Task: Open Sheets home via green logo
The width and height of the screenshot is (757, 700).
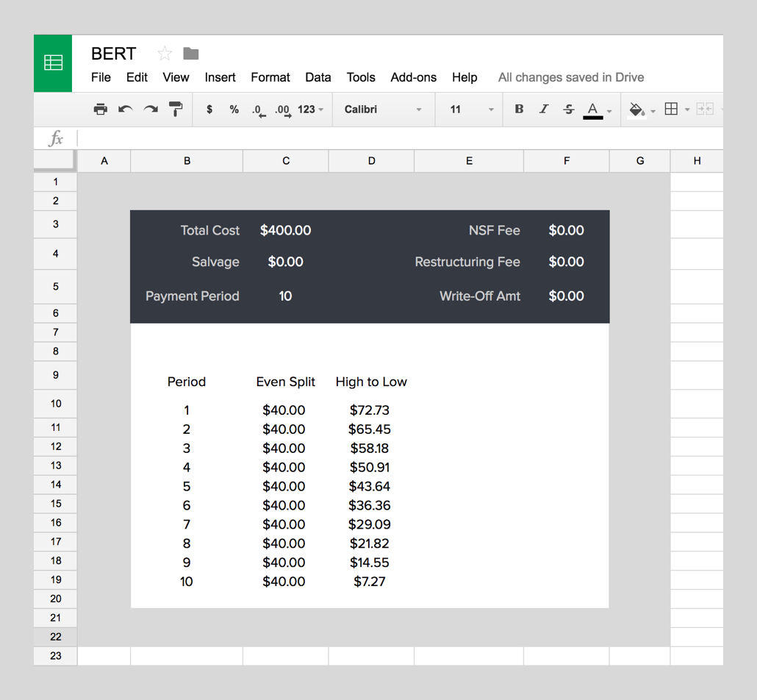Action: (x=53, y=63)
